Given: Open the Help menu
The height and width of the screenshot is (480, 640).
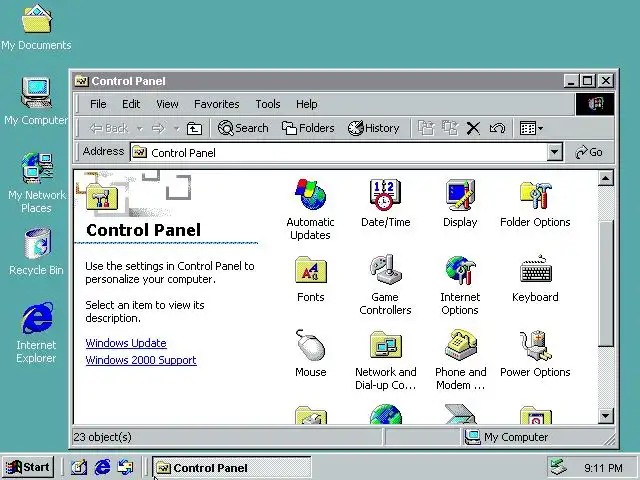Looking at the screenshot, I should pos(307,104).
